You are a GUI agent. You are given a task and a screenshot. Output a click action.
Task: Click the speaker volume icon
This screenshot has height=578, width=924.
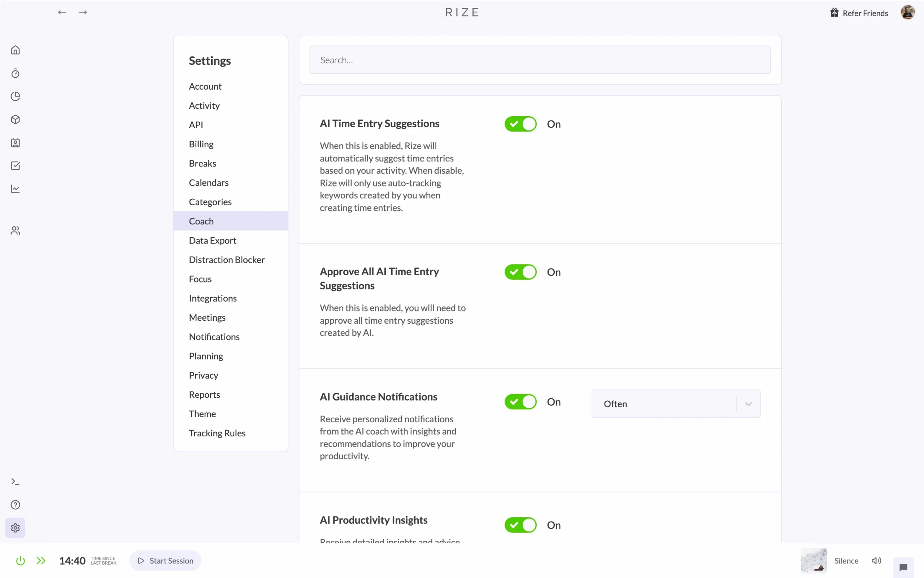[876, 560]
